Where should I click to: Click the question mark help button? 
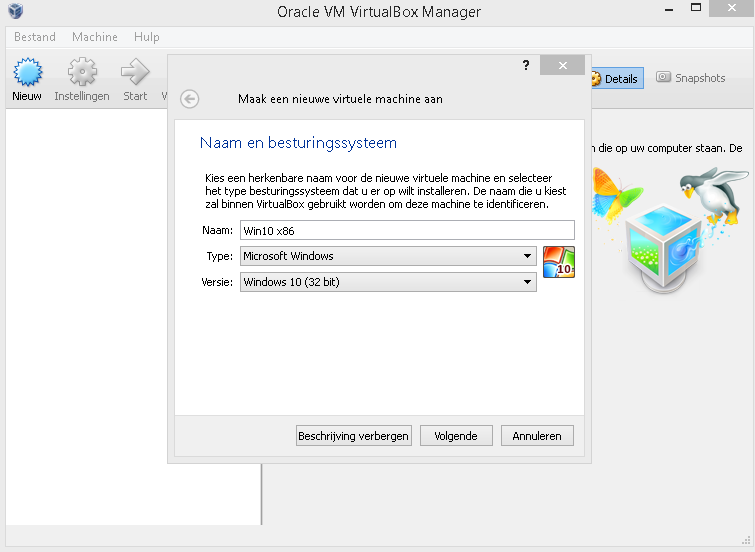pyautogui.click(x=526, y=65)
